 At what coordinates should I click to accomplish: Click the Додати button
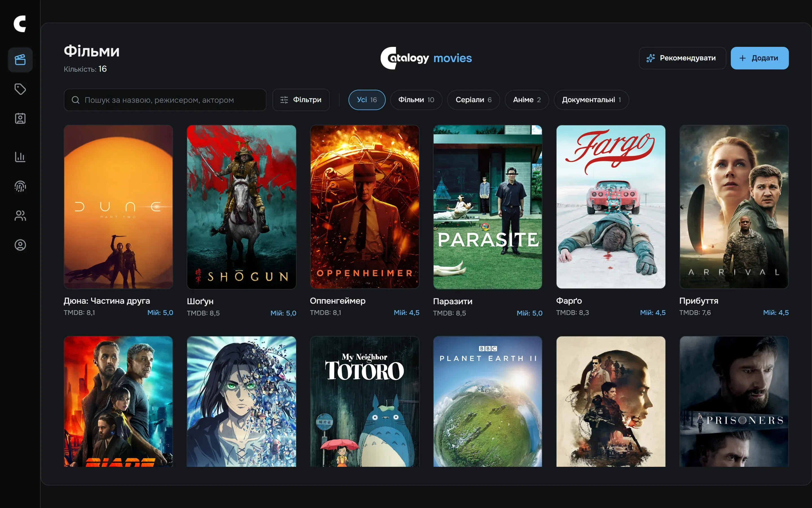pyautogui.click(x=759, y=58)
